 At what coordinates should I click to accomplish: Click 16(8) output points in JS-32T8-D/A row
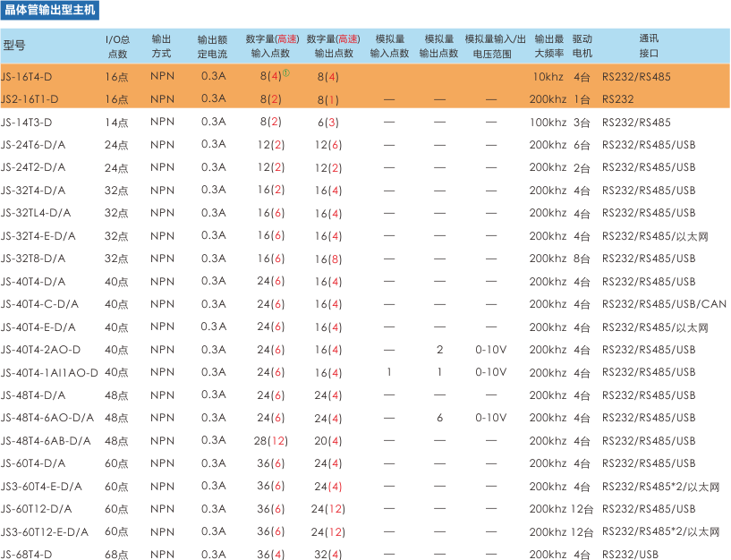tap(328, 259)
